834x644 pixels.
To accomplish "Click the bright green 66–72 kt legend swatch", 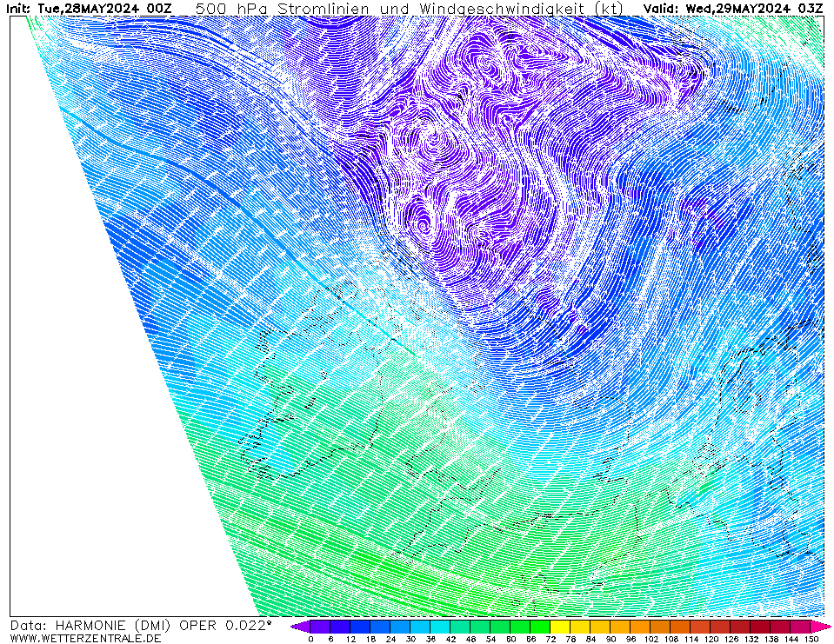I will (x=541, y=627).
